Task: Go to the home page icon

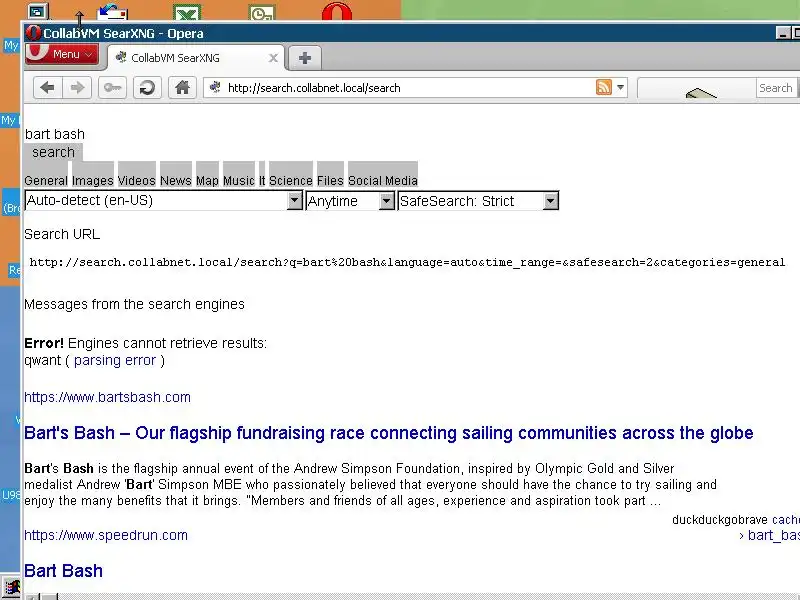Action: pos(182,88)
